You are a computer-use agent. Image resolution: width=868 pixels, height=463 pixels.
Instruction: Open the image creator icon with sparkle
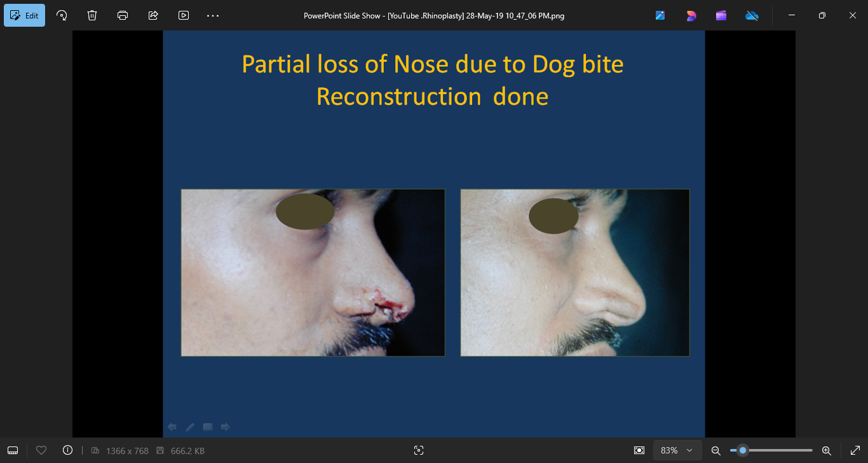point(660,15)
